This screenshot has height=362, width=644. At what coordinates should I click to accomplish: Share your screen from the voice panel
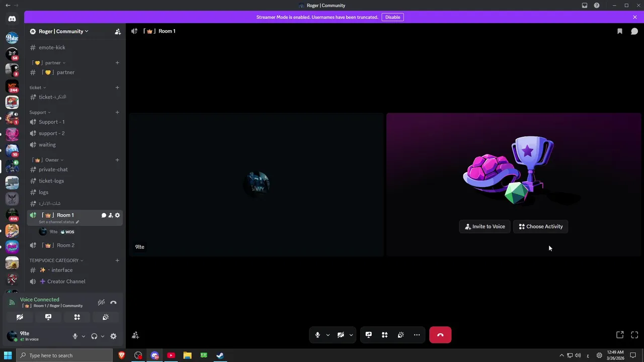point(48,317)
